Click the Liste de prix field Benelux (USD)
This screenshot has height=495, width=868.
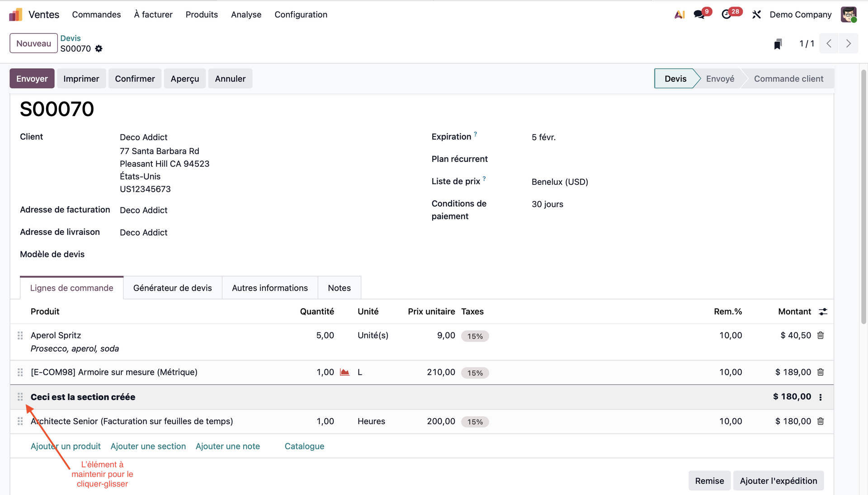coord(560,182)
